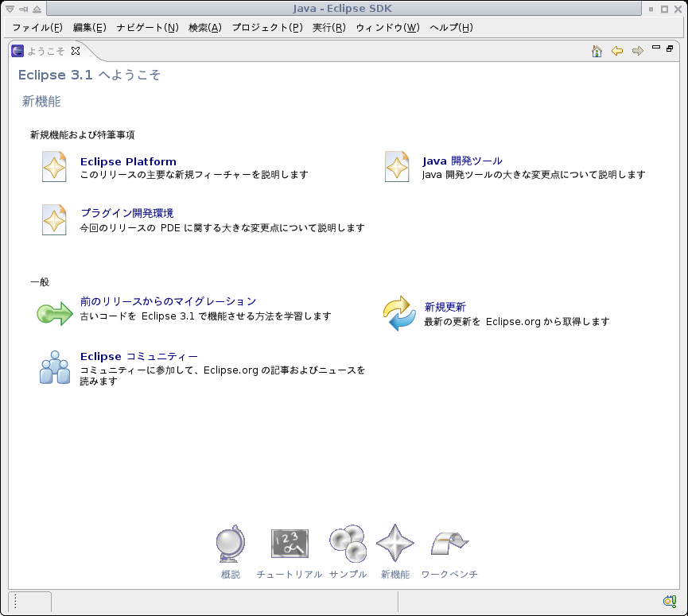The width and height of the screenshot is (688, 616).
Task: Minimize the ようこそ view panel
Action: coord(656,48)
